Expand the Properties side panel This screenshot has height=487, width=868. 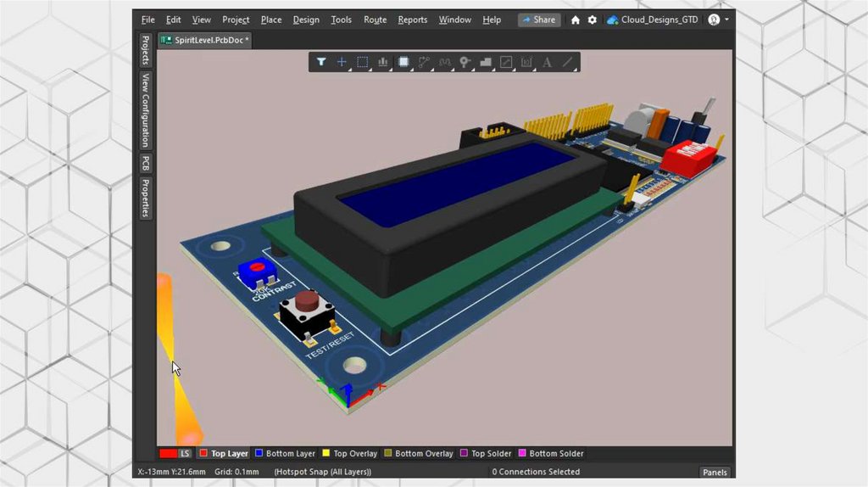coord(145,199)
